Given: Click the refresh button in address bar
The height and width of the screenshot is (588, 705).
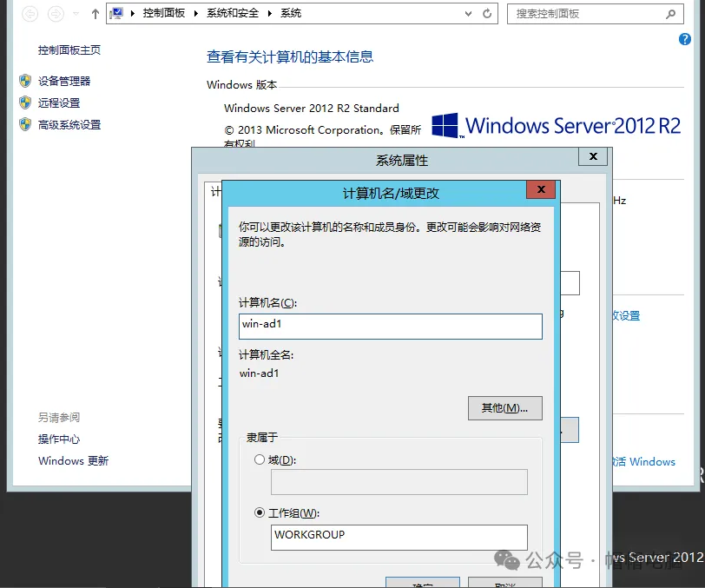Looking at the screenshot, I should (487, 14).
